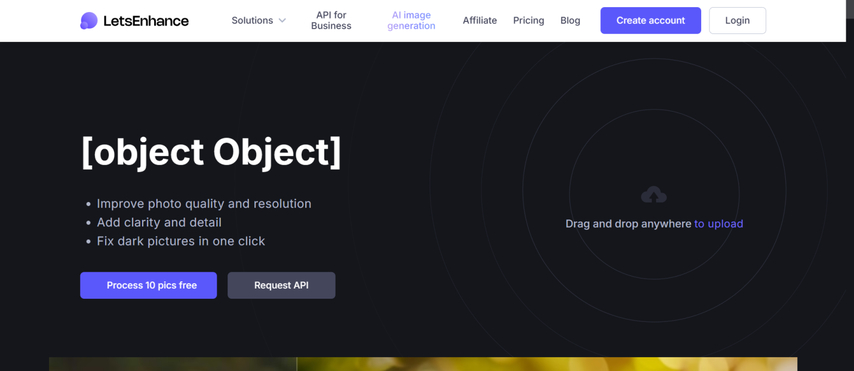Click the cloud upload icon
This screenshot has height=371, width=854.
click(x=654, y=194)
